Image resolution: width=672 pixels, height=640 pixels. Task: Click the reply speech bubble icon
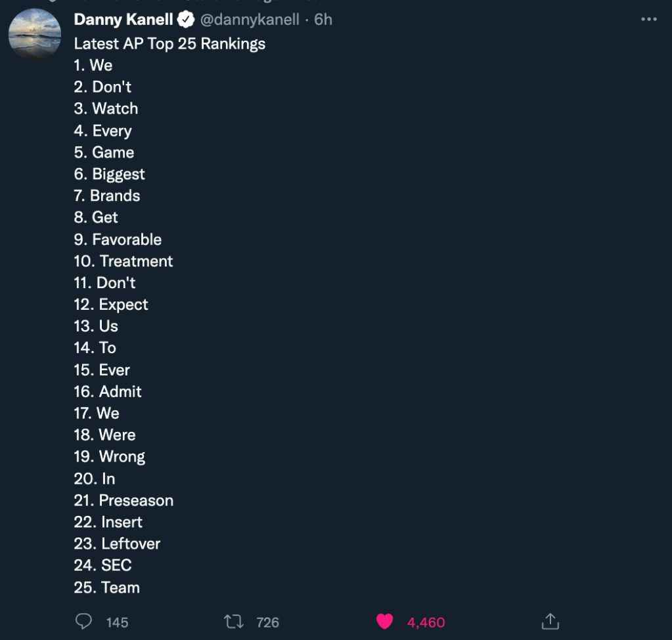(x=83, y=621)
